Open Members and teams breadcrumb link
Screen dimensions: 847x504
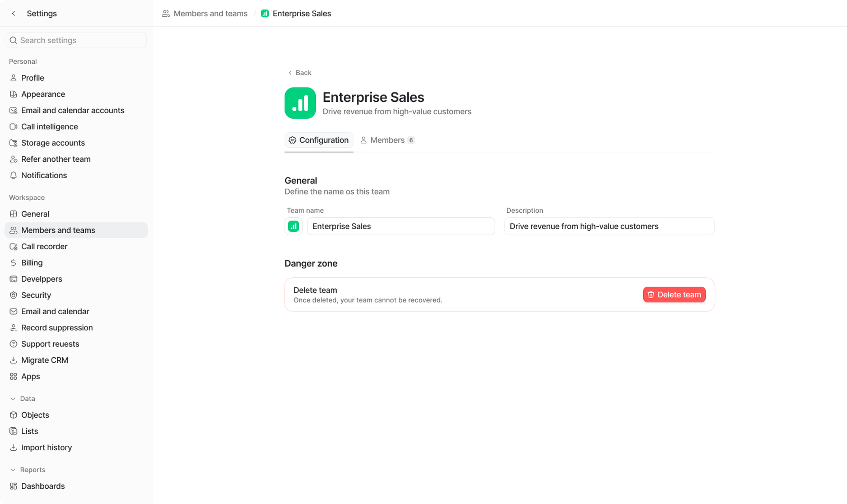click(210, 14)
